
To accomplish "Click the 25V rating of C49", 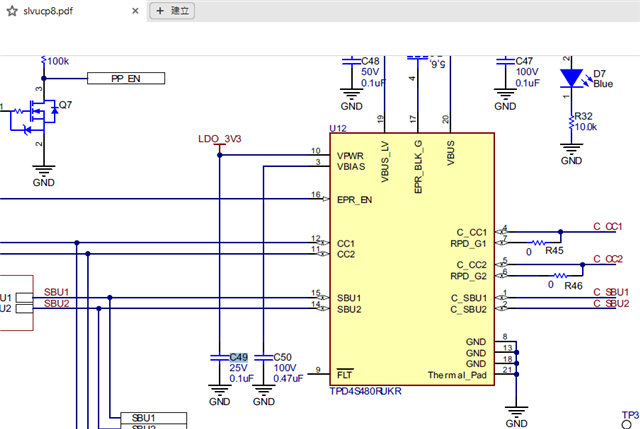I will pyautogui.click(x=238, y=368).
